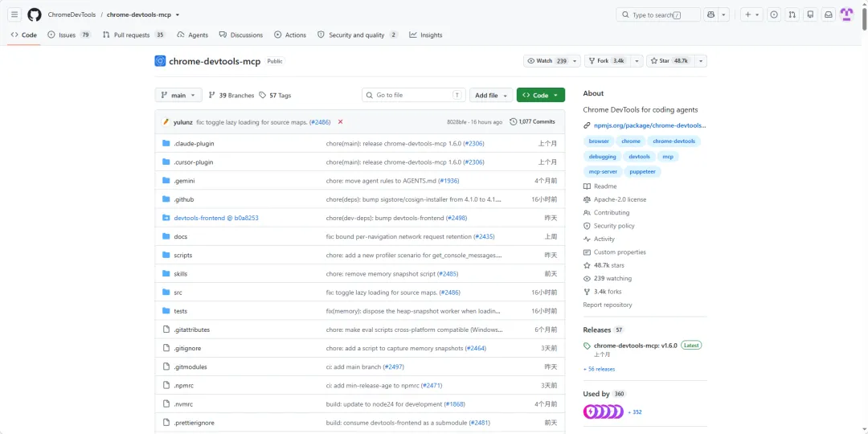Go to GitHub homepage via logo
Viewport: 868px width, 434px height.
(x=35, y=14)
